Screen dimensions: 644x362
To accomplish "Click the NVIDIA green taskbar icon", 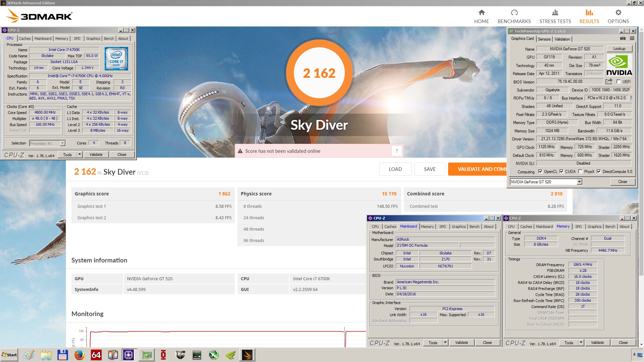I will tap(230, 355).
